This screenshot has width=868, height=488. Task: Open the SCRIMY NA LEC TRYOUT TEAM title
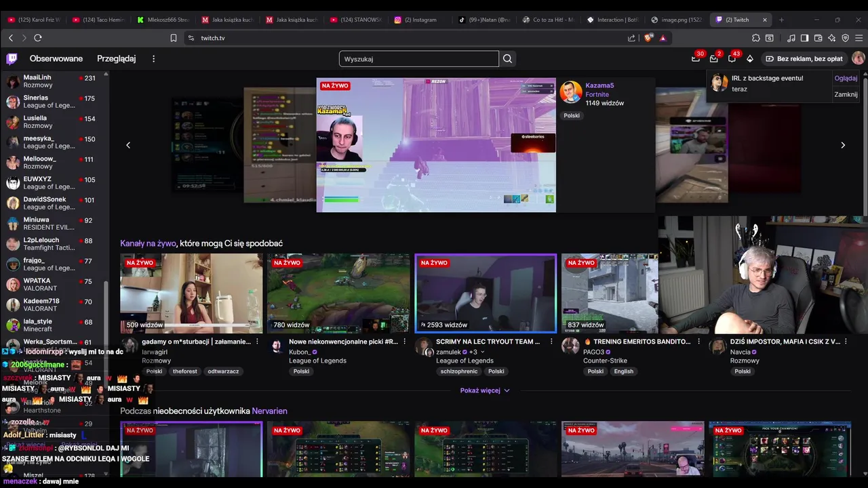pos(488,342)
